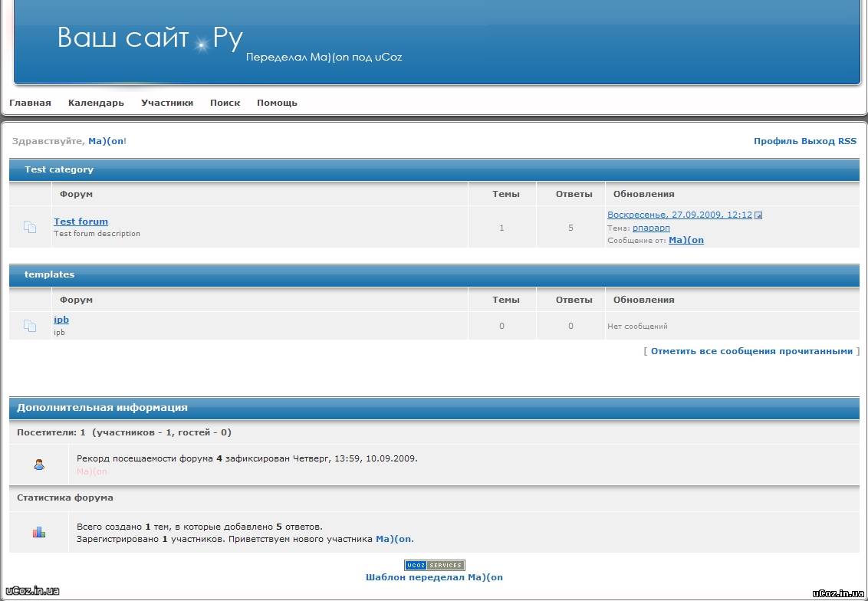This screenshot has height=601, width=868.
Task: Click the forum statistics bar chart icon
Action: (39, 532)
